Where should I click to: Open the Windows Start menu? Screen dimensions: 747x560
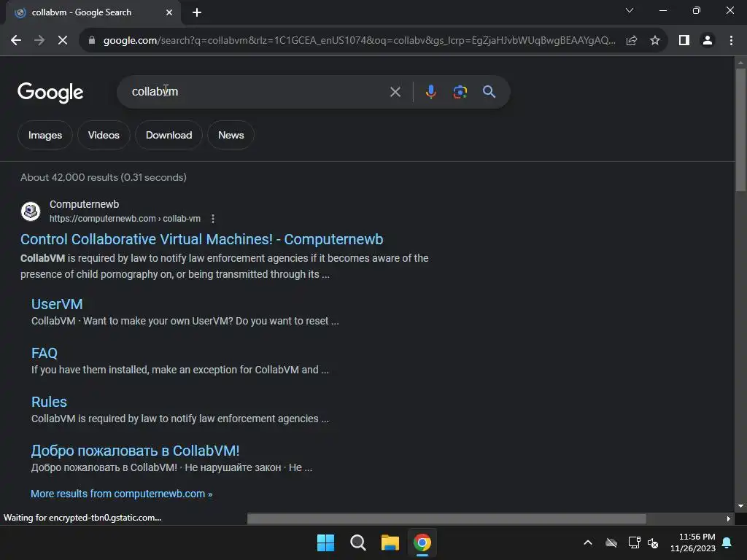pos(326,542)
